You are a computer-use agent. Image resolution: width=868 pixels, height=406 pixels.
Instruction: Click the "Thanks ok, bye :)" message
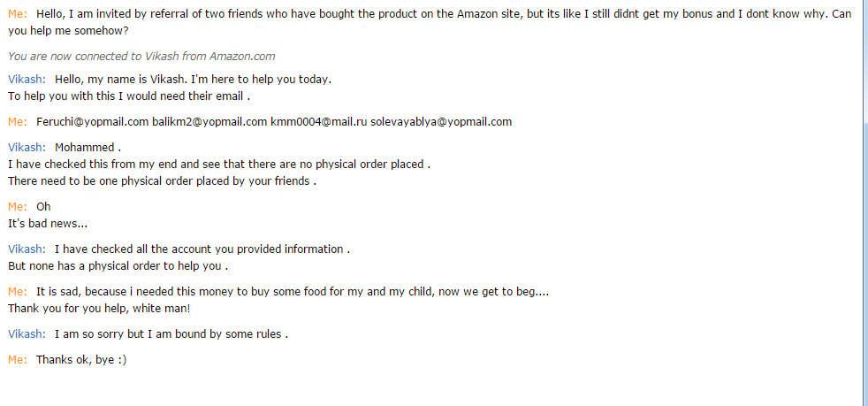(x=81, y=360)
